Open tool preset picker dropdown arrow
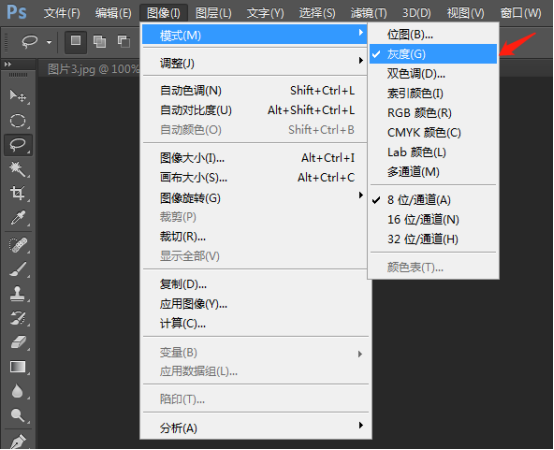 [49, 42]
